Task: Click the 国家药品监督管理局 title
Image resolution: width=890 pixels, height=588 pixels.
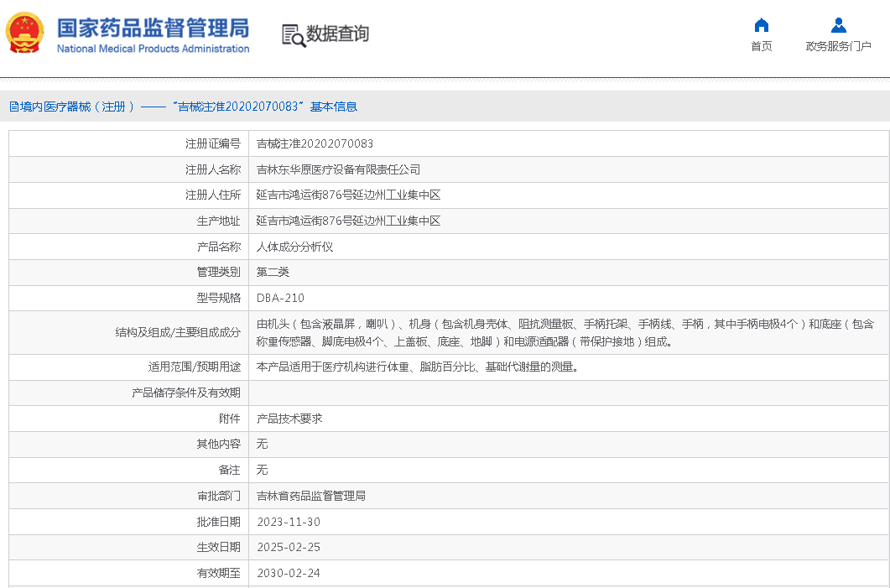Action: [x=154, y=28]
